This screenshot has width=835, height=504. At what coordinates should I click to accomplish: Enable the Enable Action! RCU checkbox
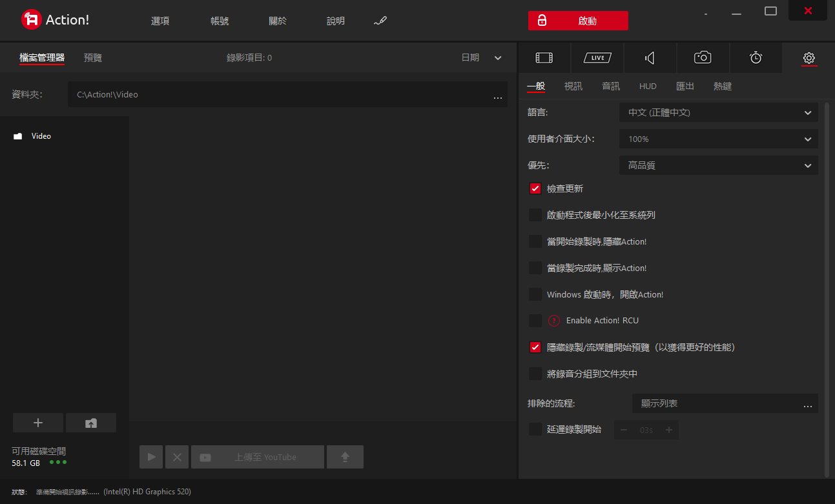click(535, 321)
